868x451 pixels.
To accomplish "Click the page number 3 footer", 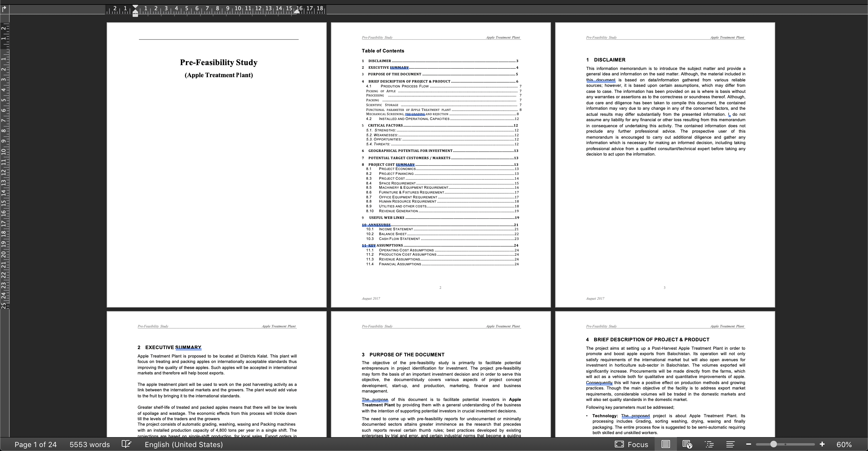I will 665,288.
